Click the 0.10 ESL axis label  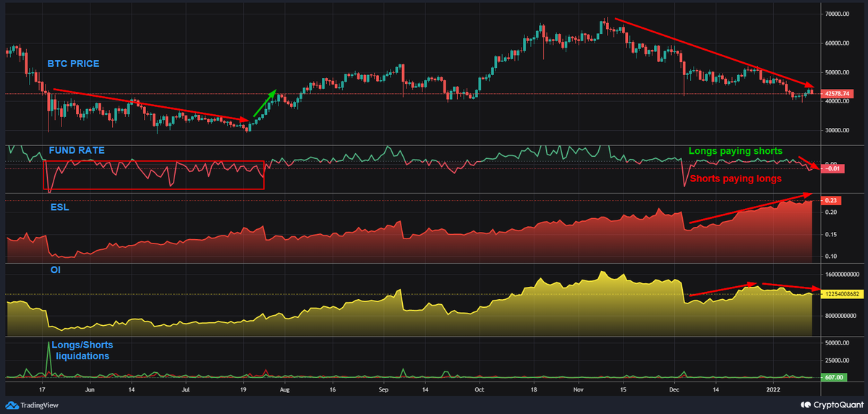point(832,256)
